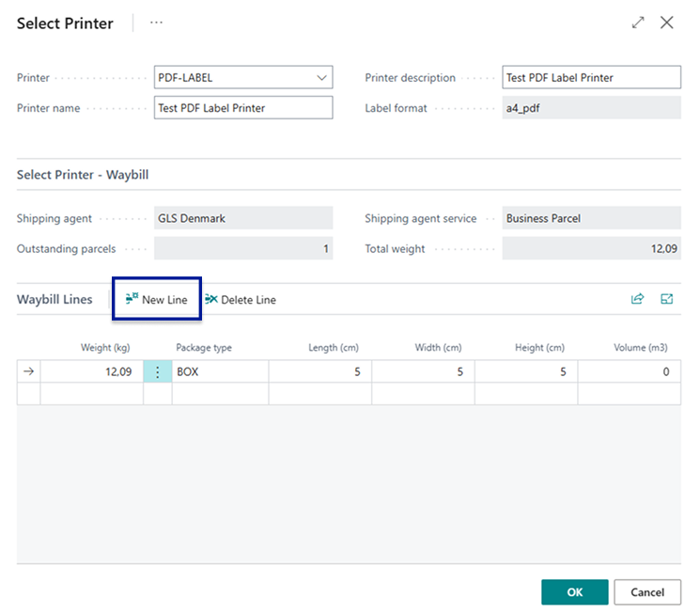The image size is (700, 613).
Task: Click the expand dialog arrows icon
Action: point(638,23)
